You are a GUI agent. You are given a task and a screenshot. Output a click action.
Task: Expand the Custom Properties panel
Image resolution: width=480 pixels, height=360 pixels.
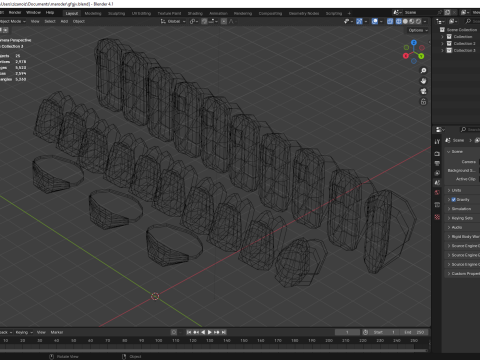tap(463, 274)
